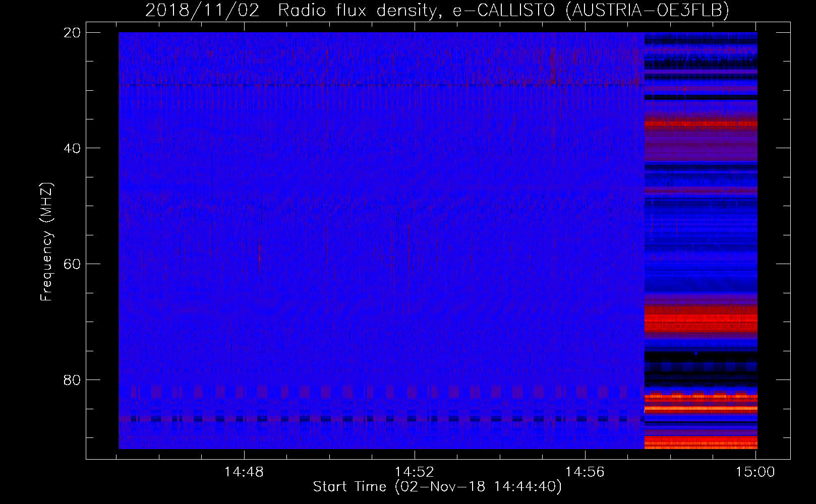
Task: Click the date 2018/11/02 in title
Action: pyautogui.click(x=203, y=11)
